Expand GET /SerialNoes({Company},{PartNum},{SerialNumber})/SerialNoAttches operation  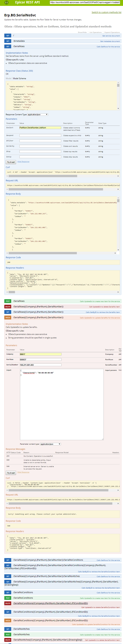point(46,576)
